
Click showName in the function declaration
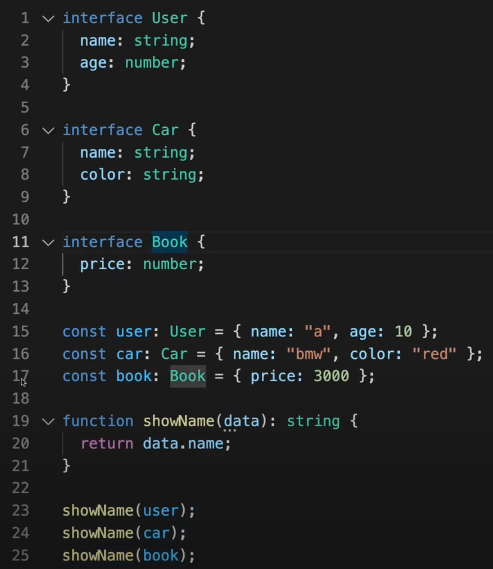pos(178,421)
